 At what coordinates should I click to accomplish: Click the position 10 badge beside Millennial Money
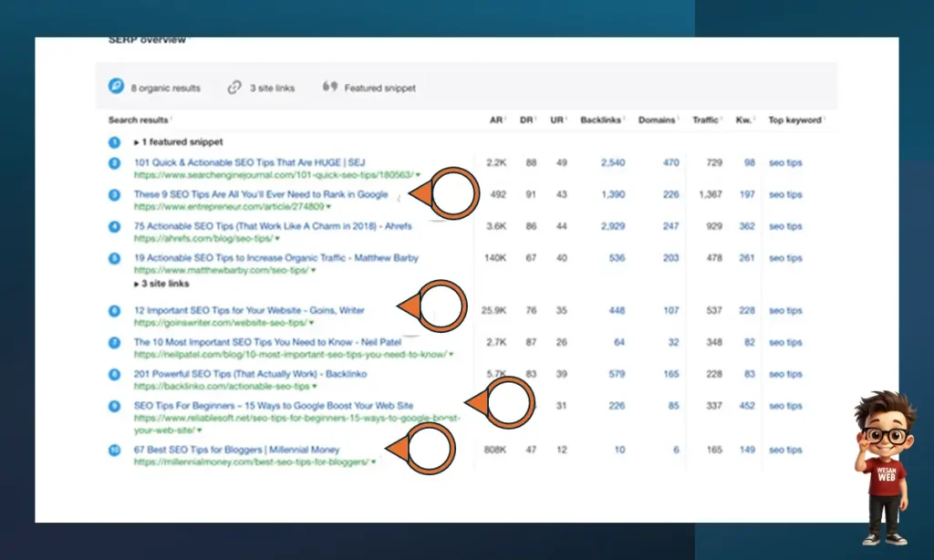pyautogui.click(x=113, y=449)
